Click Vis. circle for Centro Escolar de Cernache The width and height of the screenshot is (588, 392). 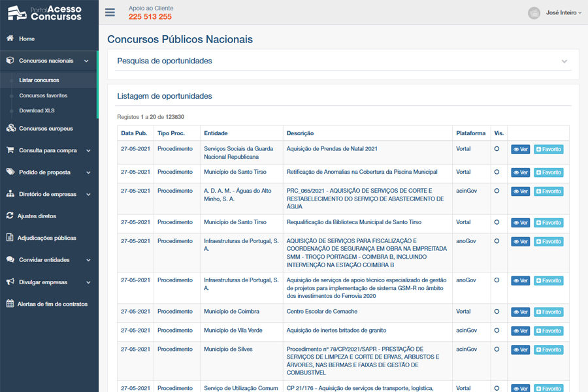pos(497,312)
